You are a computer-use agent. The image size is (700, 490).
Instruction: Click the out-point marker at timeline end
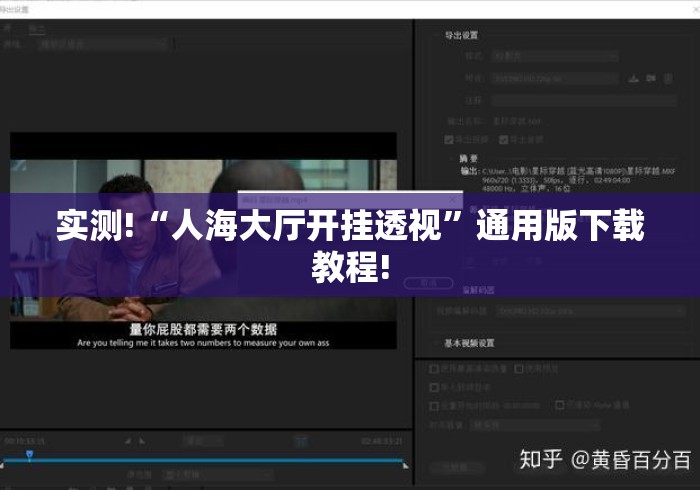coord(405,465)
